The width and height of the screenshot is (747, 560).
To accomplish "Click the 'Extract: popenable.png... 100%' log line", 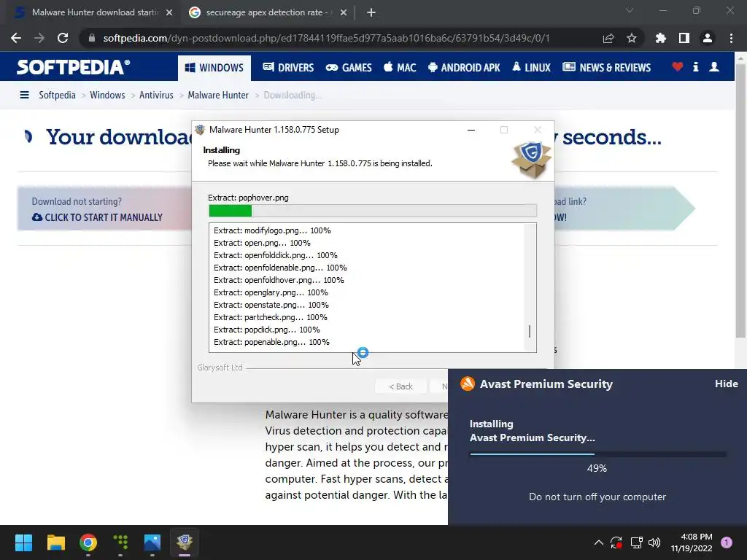I will pos(271,342).
